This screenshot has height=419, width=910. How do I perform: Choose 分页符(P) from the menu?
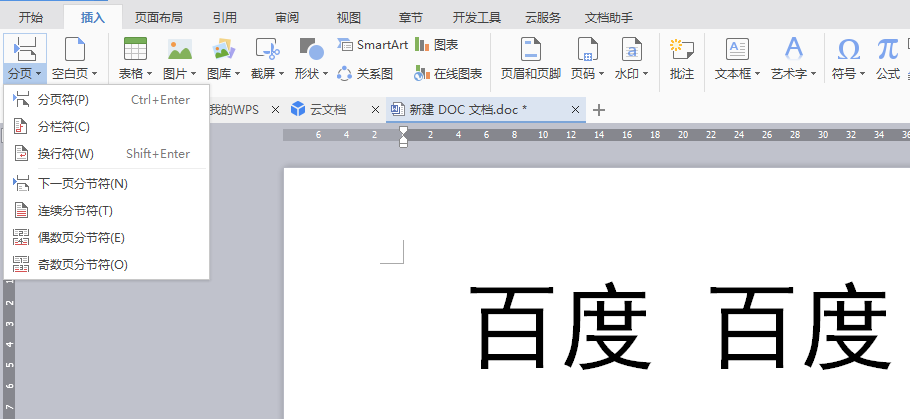106,100
